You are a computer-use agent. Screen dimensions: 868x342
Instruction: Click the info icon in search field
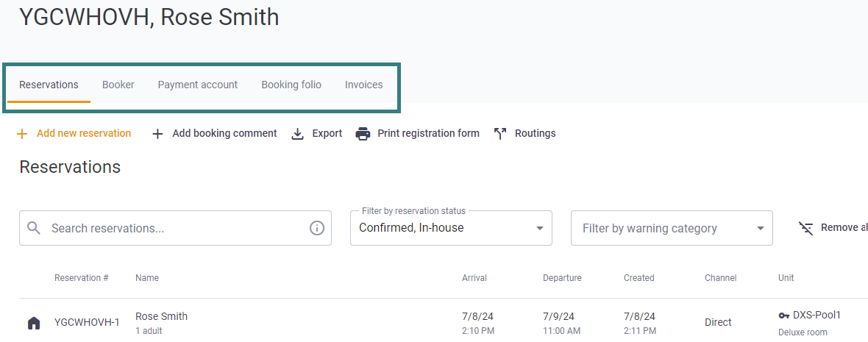(316, 228)
